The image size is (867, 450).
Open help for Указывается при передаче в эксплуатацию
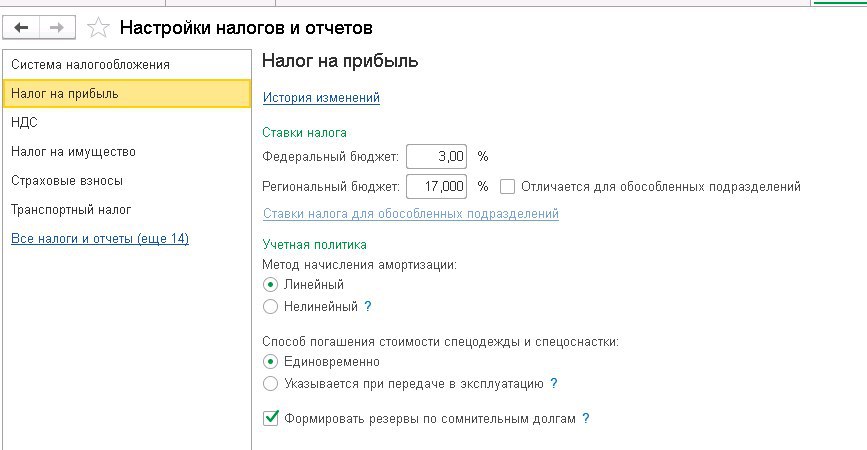tap(553, 383)
